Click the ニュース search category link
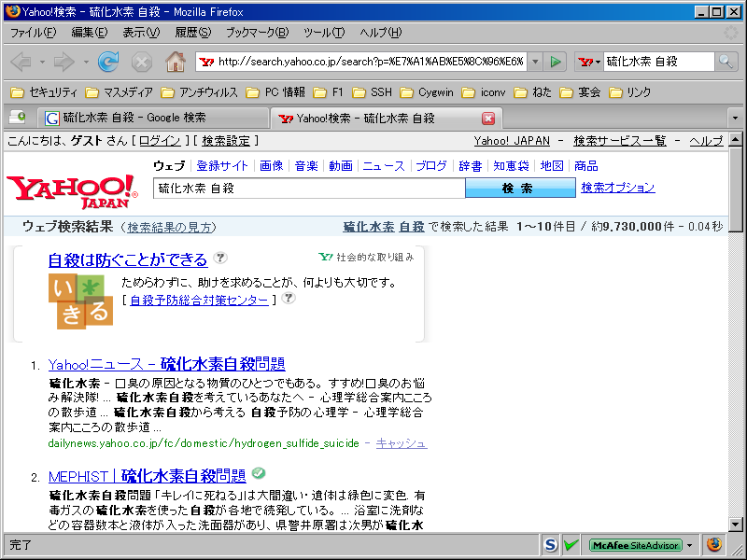The width and height of the screenshot is (747, 560). point(384,166)
